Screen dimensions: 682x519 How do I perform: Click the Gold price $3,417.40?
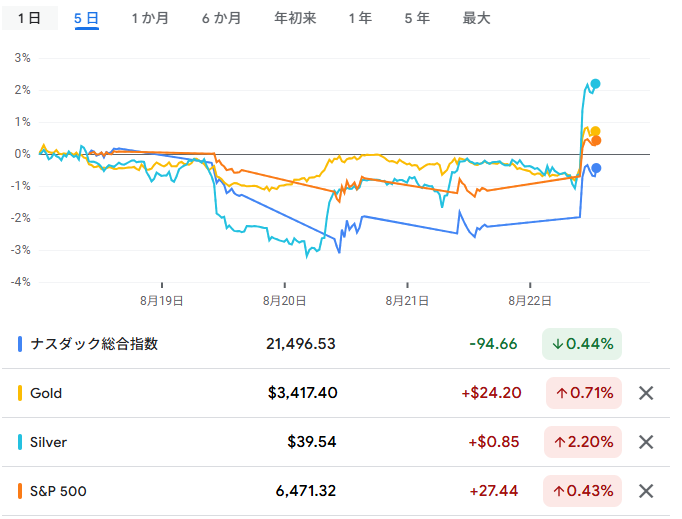302,393
